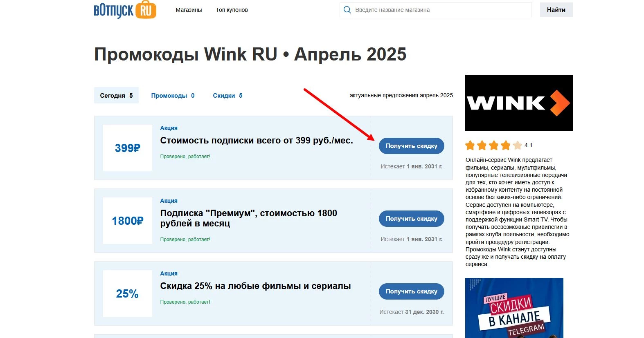
Task: Focus the store name search field
Action: tap(436, 10)
